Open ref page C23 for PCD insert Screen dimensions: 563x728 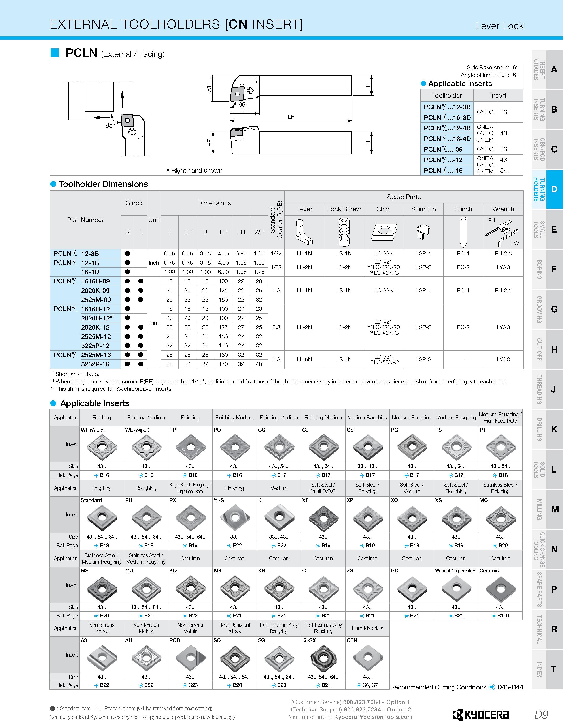(193, 685)
